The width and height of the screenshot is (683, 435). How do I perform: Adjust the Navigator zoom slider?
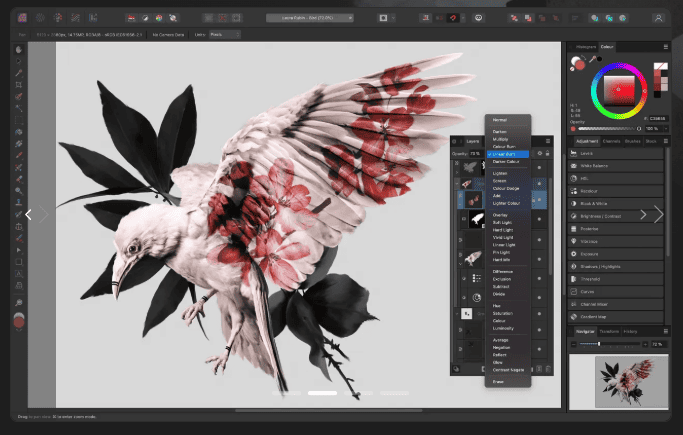point(609,344)
